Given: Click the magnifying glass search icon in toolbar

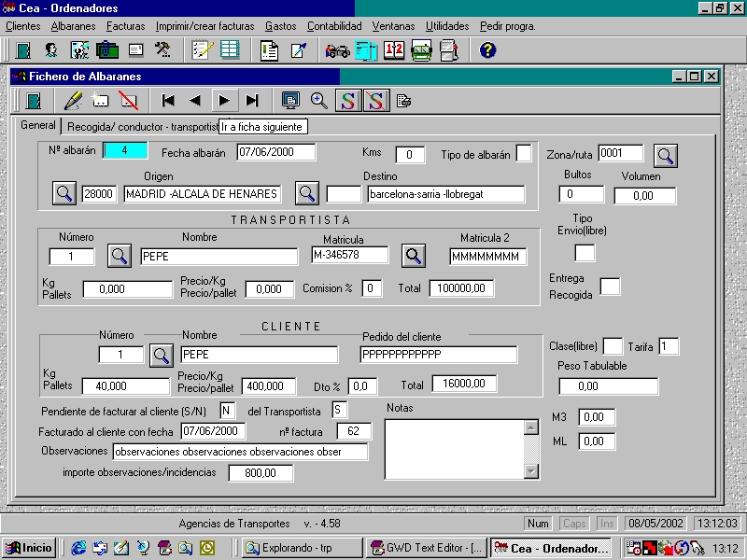Looking at the screenshot, I should (x=319, y=101).
